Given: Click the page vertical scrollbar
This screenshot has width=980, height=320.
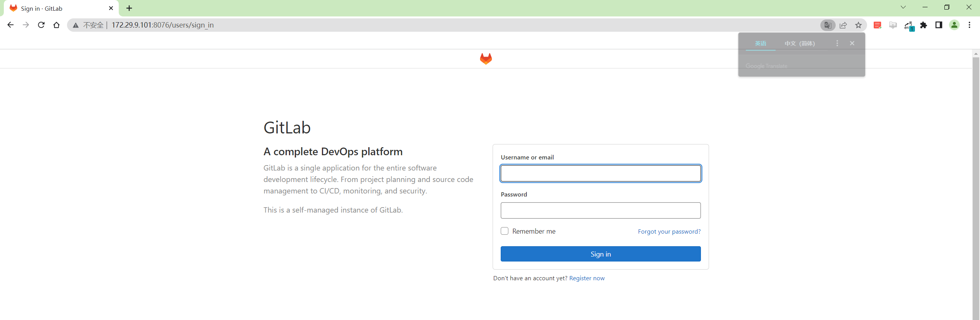Looking at the screenshot, I should (976, 188).
